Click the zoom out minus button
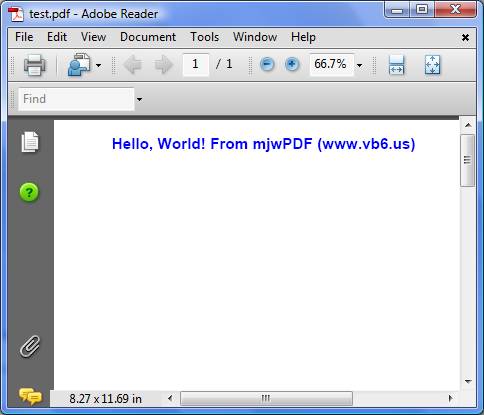 pos(267,64)
